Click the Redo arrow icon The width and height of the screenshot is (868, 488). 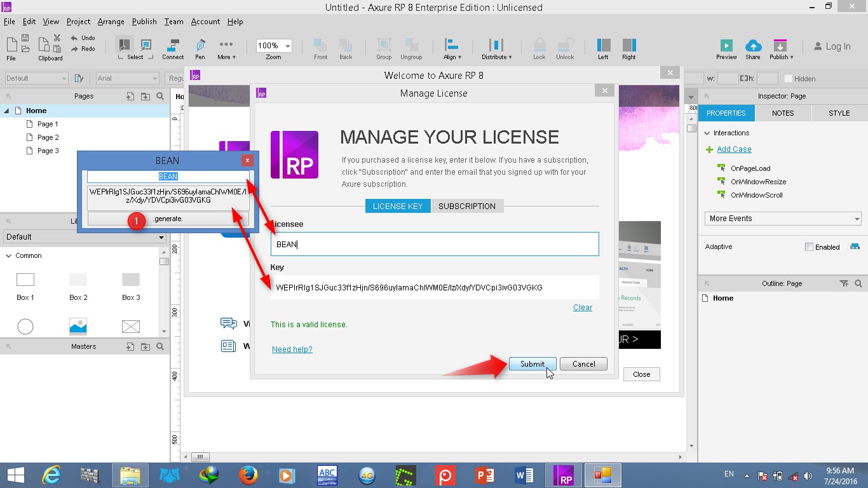tap(74, 49)
